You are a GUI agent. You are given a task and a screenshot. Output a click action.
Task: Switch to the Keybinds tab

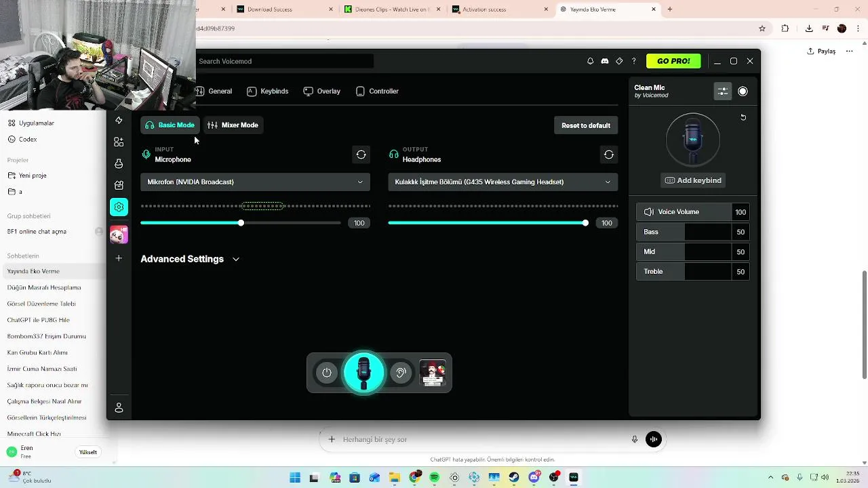click(268, 91)
